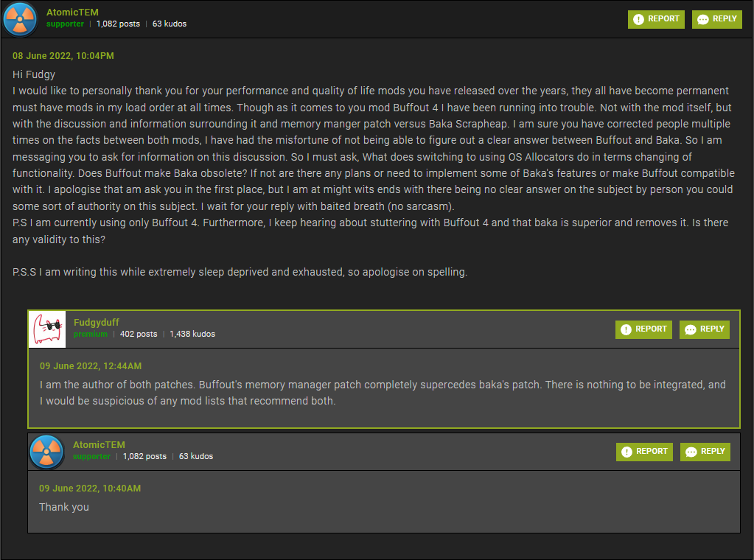Click the speech bubble icon on the last Reply button

pyautogui.click(x=691, y=452)
